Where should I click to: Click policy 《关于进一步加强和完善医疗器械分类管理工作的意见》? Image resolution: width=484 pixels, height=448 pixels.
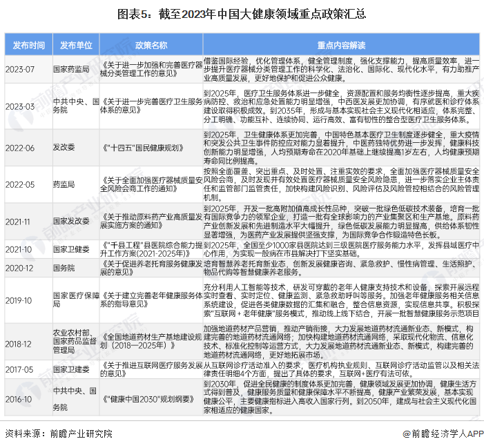151,69
